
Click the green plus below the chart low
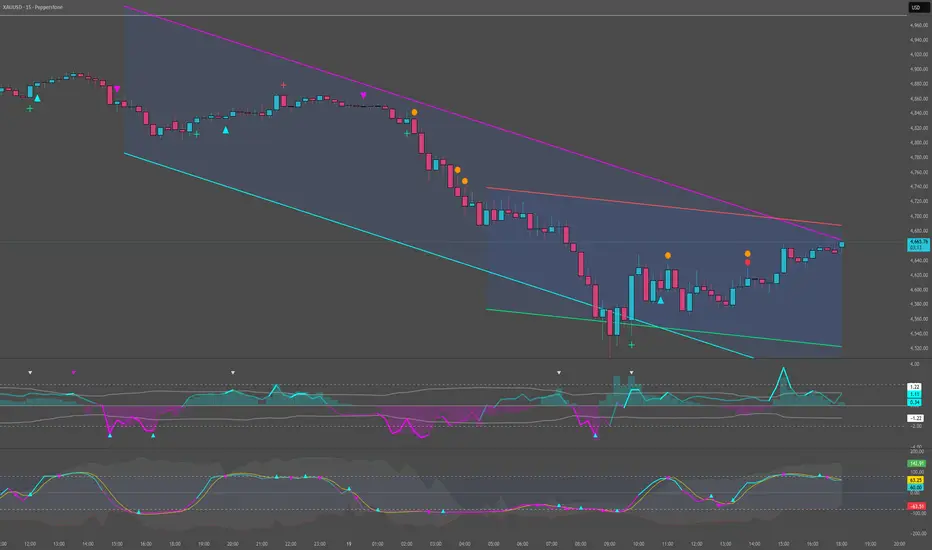[631, 344]
